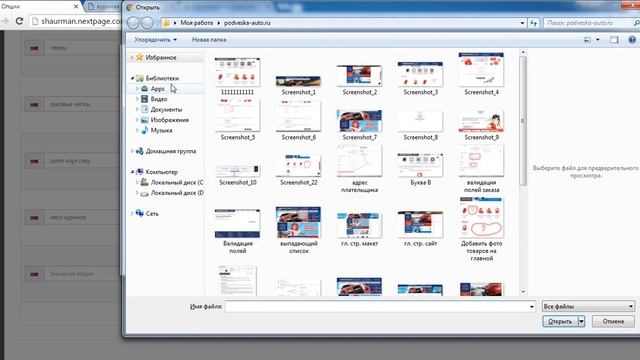Open the Упорядочить dropdown menu
Viewport: 640px width, 360px height.
pos(156,40)
